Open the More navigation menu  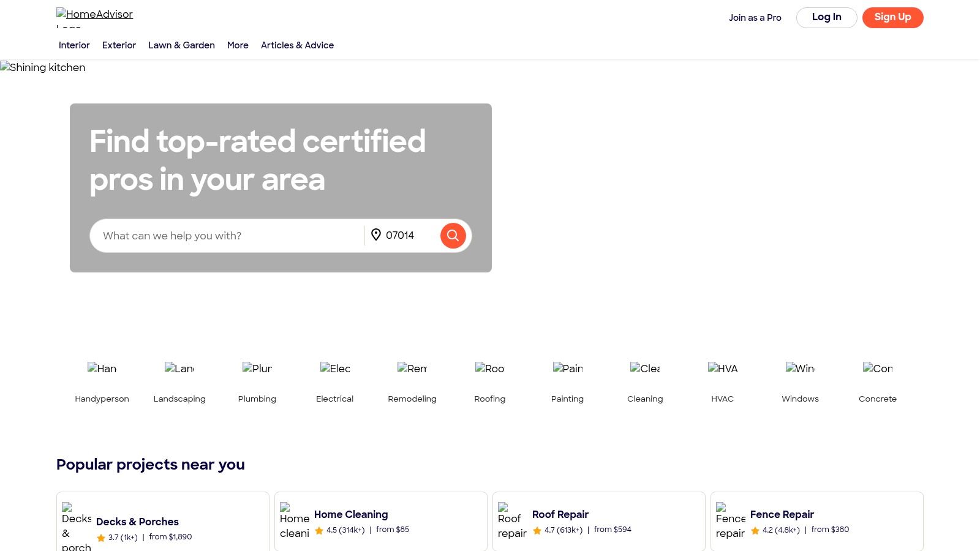pos(238,45)
